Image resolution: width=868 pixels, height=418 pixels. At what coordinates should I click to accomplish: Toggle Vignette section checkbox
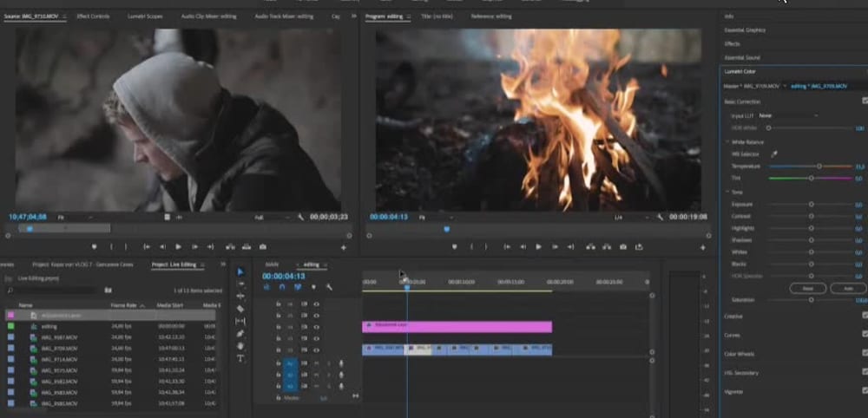tap(865, 391)
